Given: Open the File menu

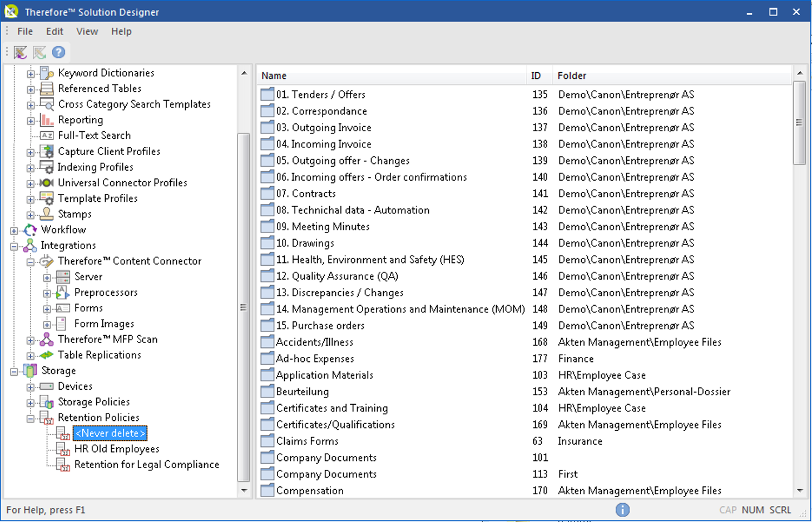Looking at the screenshot, I should click(24, 31).
